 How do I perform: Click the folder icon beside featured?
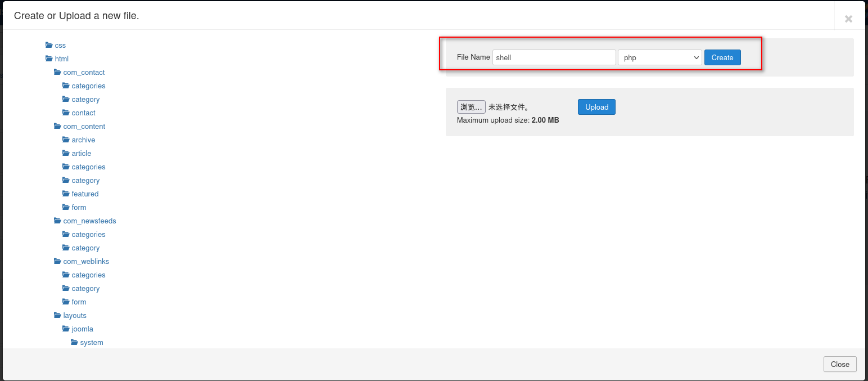66,194
